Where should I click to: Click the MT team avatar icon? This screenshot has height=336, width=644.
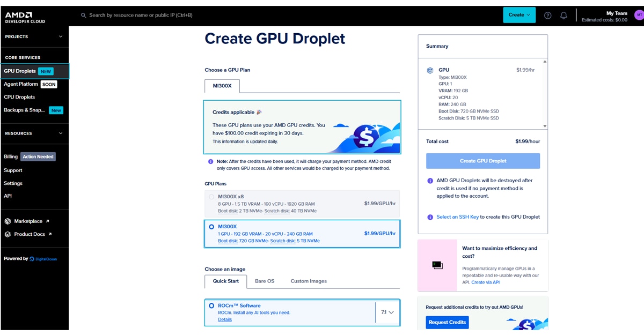point(640,15)
